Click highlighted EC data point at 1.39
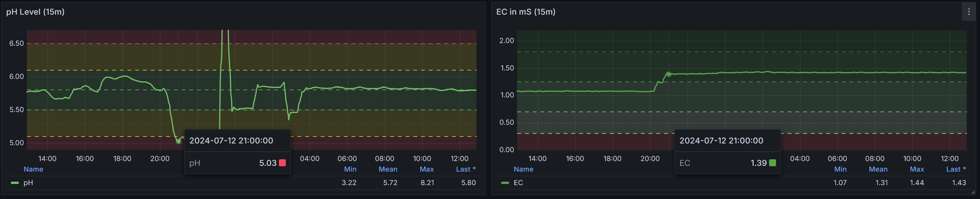The width and height of the screenshot is (980, 199). tap(669, 74)
